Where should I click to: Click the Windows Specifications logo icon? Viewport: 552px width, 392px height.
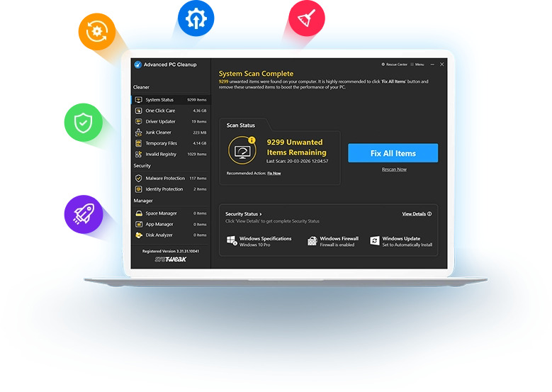tap(232, 240)
